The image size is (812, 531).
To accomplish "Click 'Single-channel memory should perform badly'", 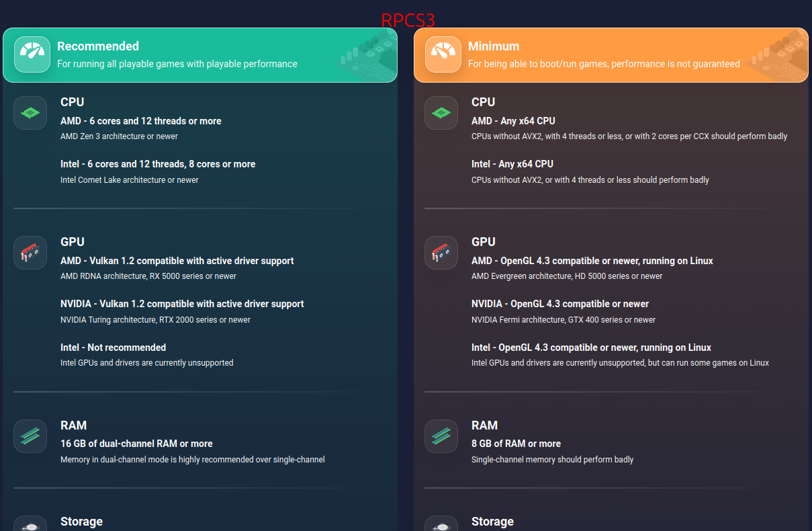I will [x=552, y=460].
